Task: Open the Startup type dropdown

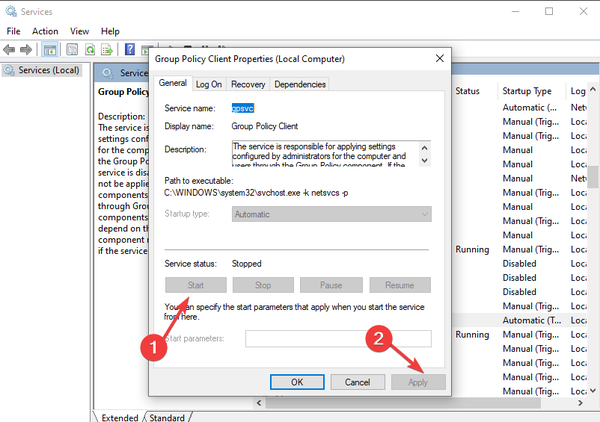Action: point(331,214)
